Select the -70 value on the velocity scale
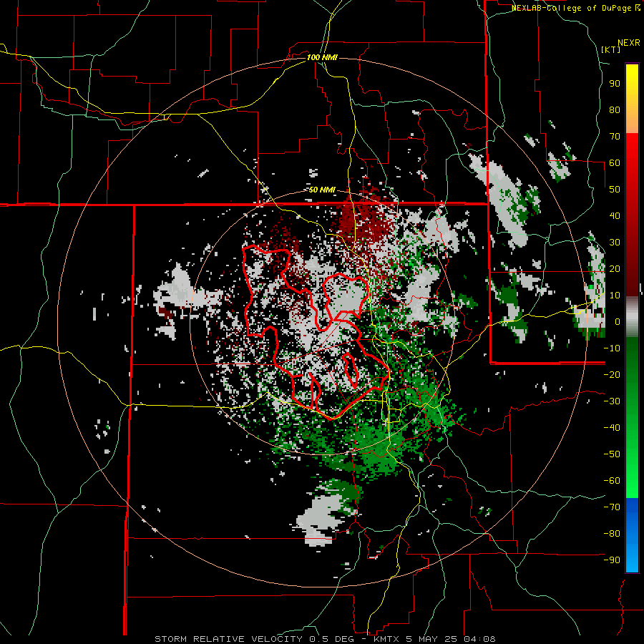Image resolution: width=644 pixels, height=644 pixels. coord(612,507)
